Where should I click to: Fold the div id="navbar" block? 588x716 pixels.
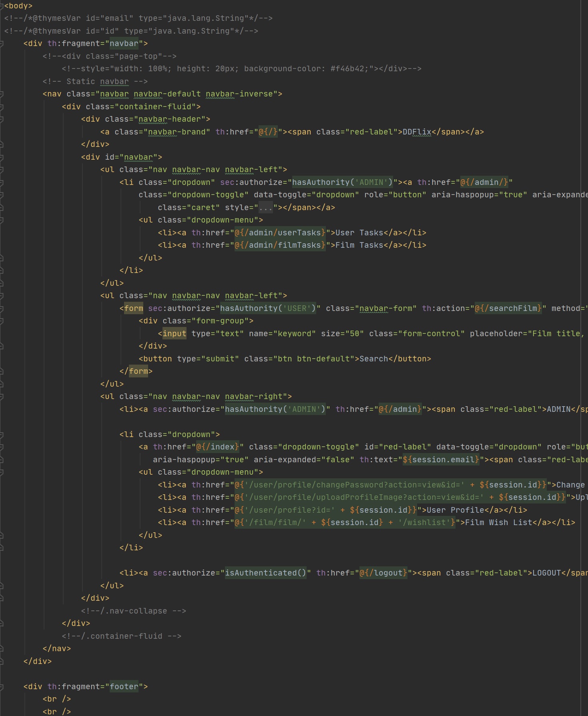click(2, 157)
